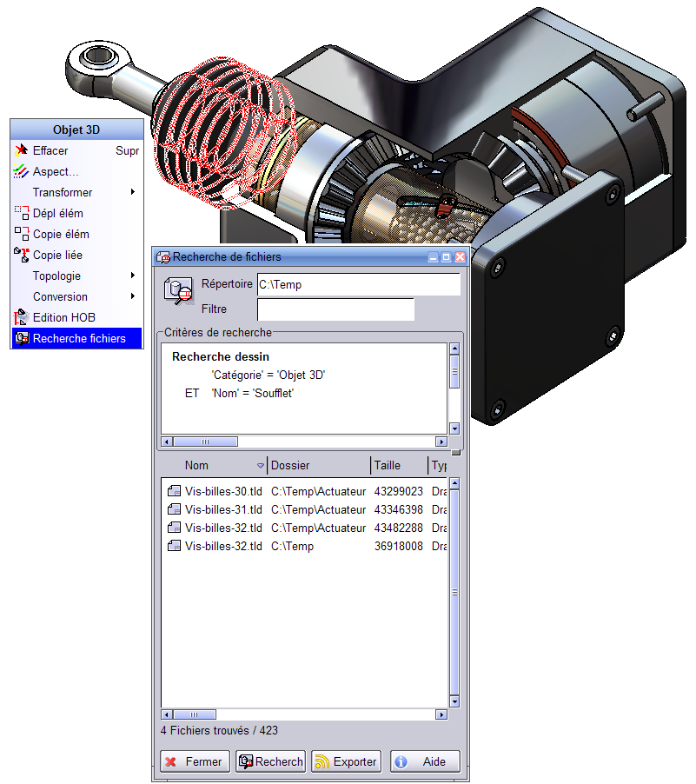
Task: Click the results list scroll right arrow
Action: tap(441, 714)
